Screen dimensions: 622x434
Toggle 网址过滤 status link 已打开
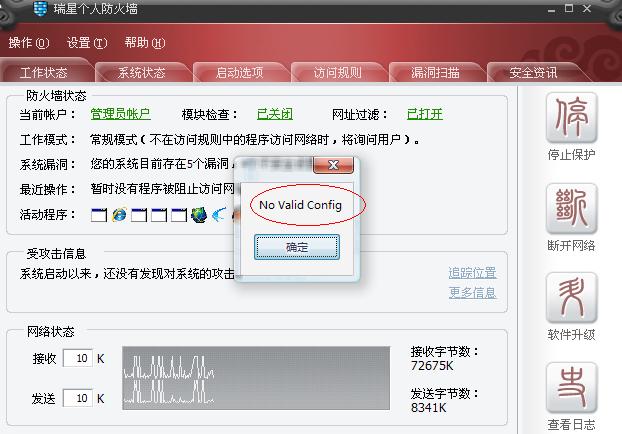(424, 114)
